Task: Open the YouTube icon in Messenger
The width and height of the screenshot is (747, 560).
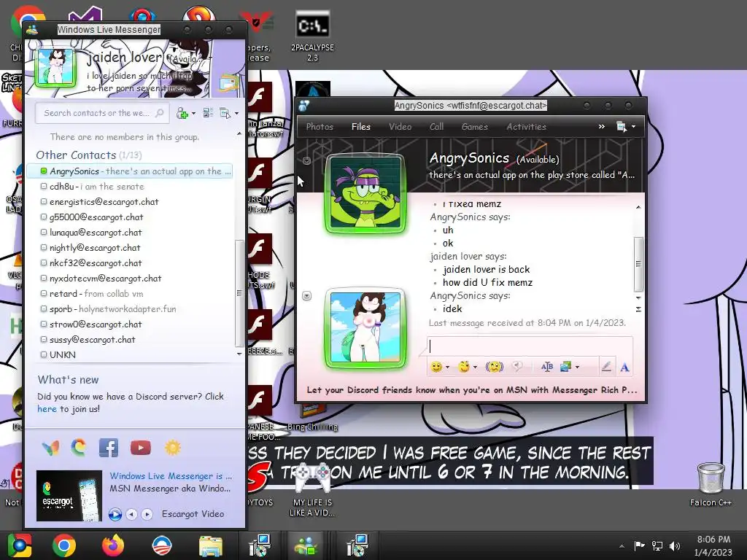Action: [141, 448]
